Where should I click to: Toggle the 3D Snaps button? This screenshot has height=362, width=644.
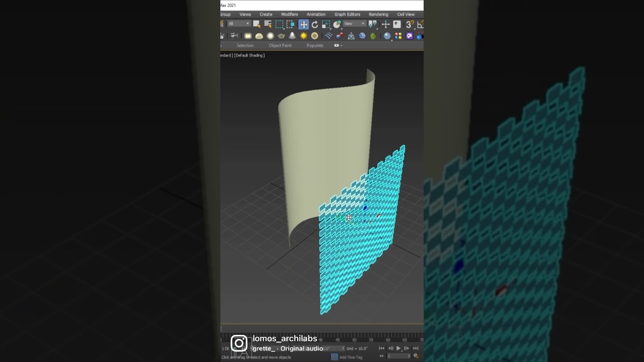pyautogui.click(x=410, y=24)
